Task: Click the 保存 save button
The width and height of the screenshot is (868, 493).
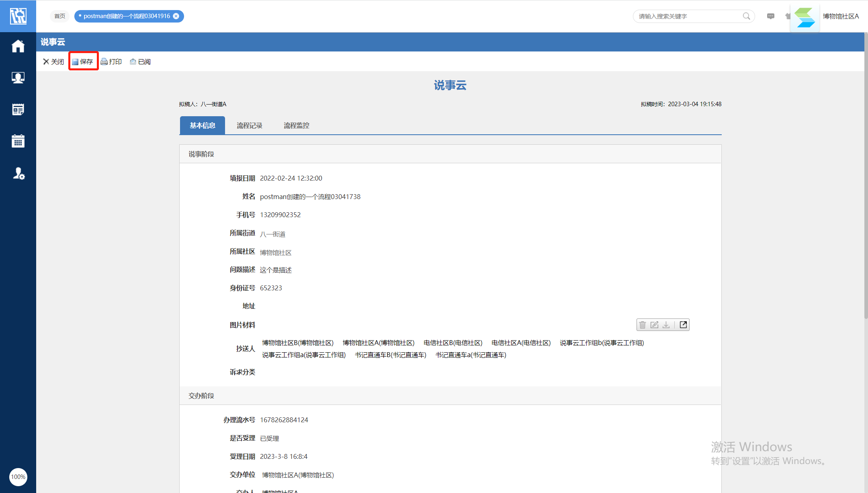Action: 83,62
